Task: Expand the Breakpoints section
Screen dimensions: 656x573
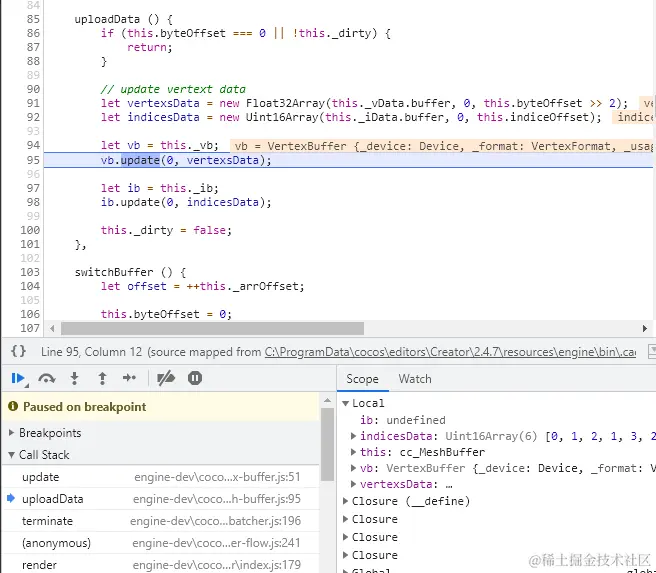Action: coord(11,432)
